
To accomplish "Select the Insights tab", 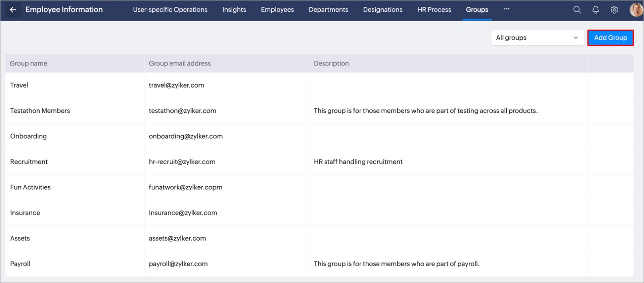I will [234, 10].
